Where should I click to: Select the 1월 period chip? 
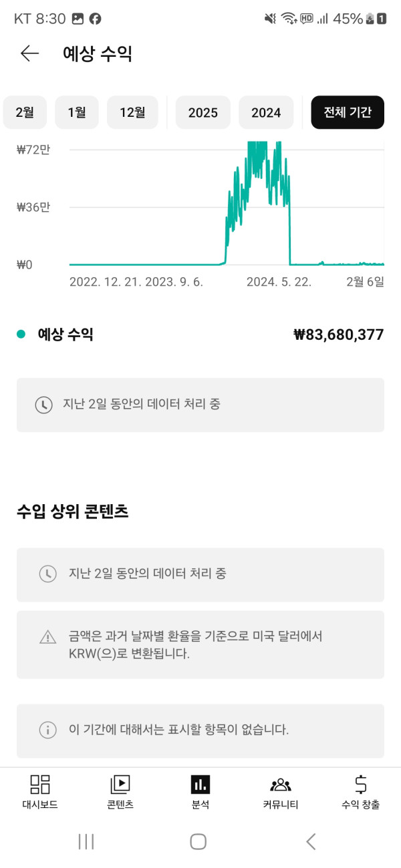pyautogui.click(x=77, y=112)
